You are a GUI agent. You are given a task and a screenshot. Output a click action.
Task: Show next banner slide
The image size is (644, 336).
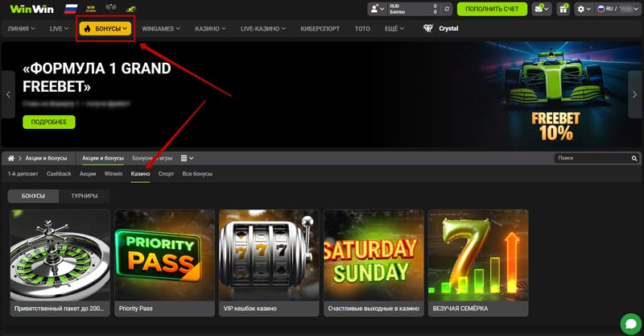tap(634, 94)
